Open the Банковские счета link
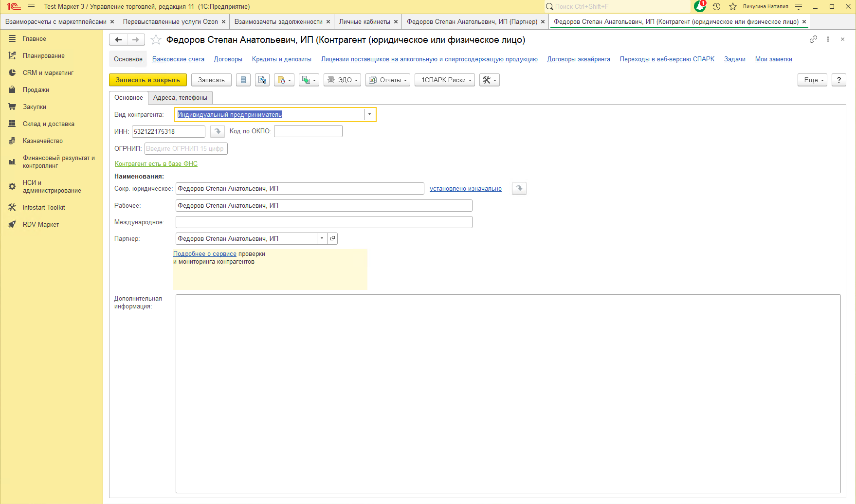The height and width of the screenshot is (504, 856). (178, 59)
